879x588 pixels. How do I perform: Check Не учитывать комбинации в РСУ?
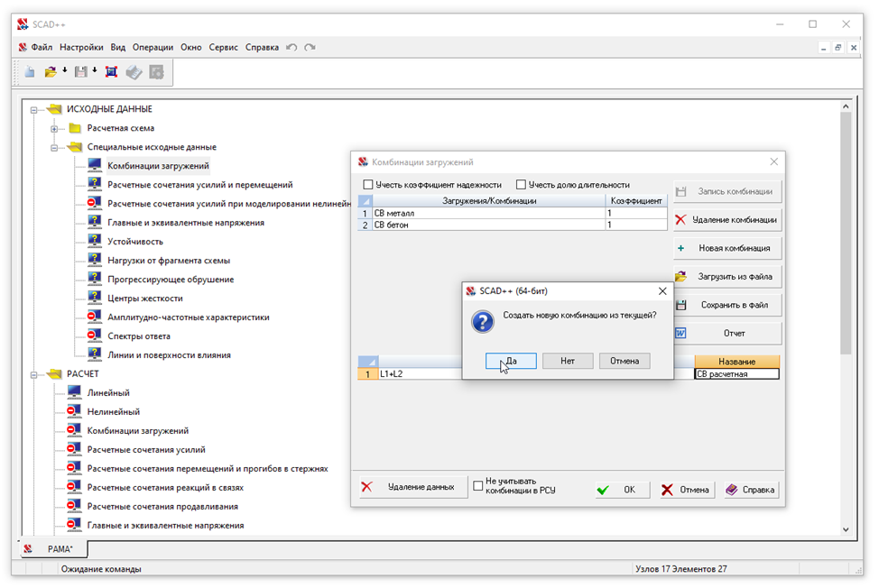(x=477, y=485)
